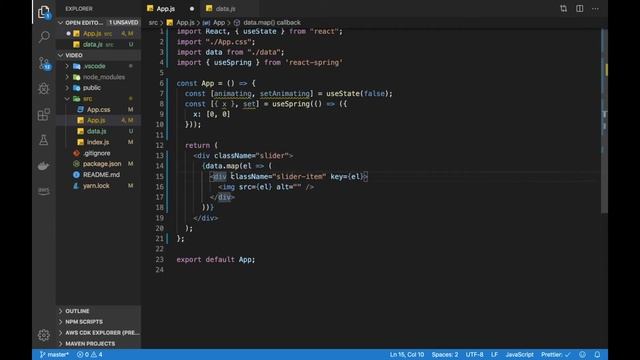
Task: Click line number 12 in the gutter
Action: [159, 145]
